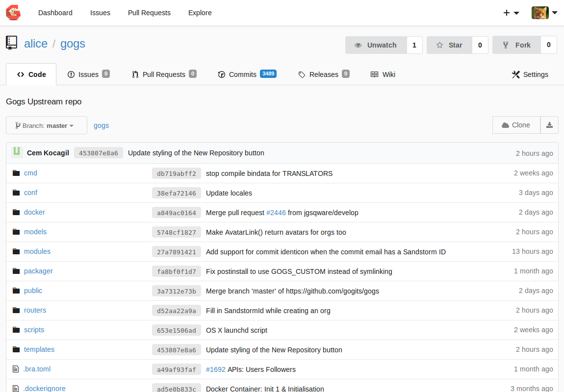
Task: Switch to the repository Issues tab
Action: pyautogui.click(x=88, y=74)
